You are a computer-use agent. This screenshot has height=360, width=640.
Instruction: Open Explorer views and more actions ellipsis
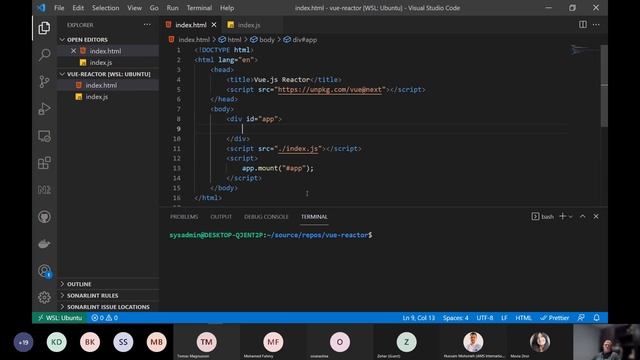point(147,25)
